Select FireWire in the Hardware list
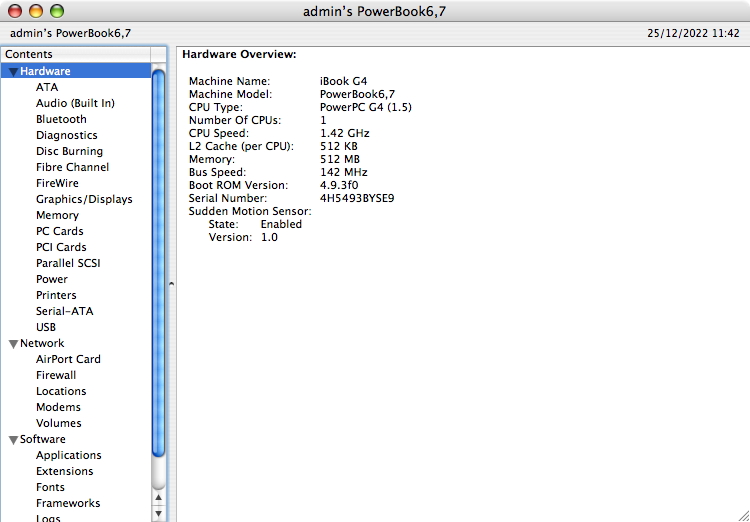 pos(57,183)
